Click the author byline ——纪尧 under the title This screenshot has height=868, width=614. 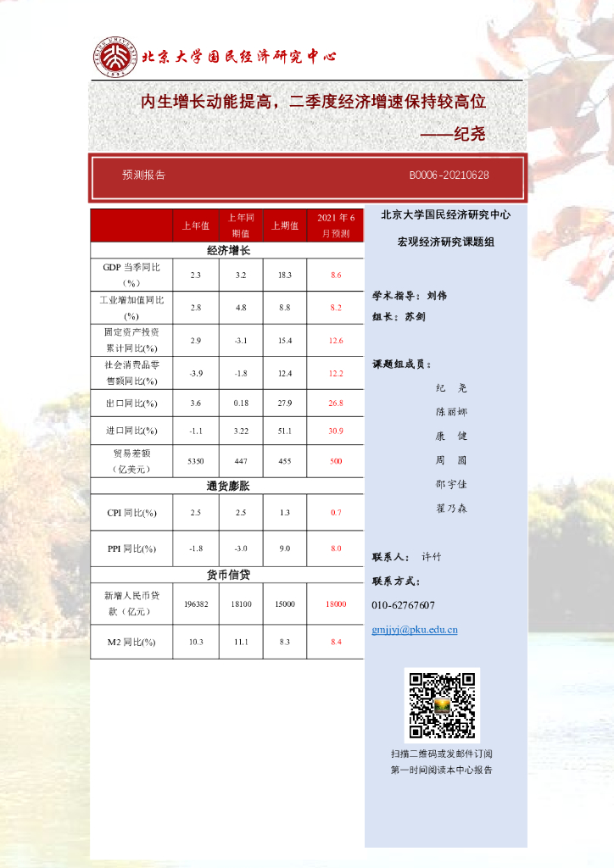pyautogui.click(x=453, y=133)
